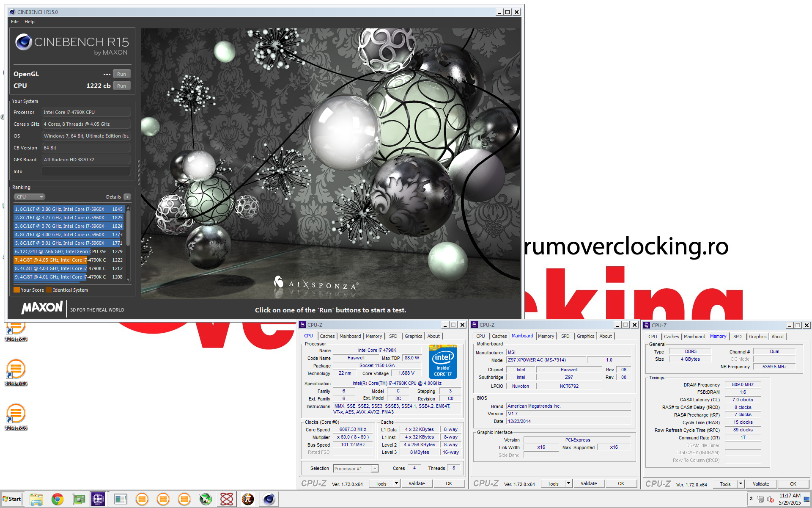The width and height of the screenshot is (812, 508).
Task: Switch to SPD tab in CPU-Z Mainboard window
Action: click(x=565, y=336)
